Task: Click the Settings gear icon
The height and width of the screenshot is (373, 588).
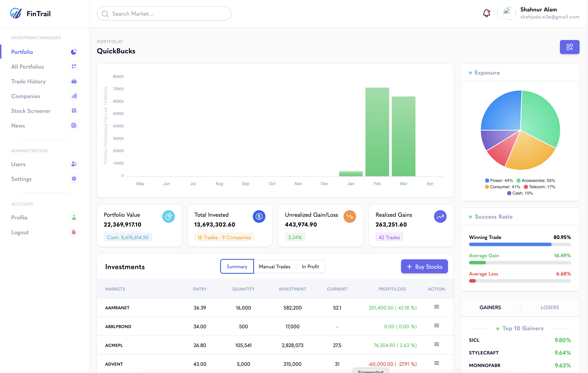Action: (x=74, y=179)
